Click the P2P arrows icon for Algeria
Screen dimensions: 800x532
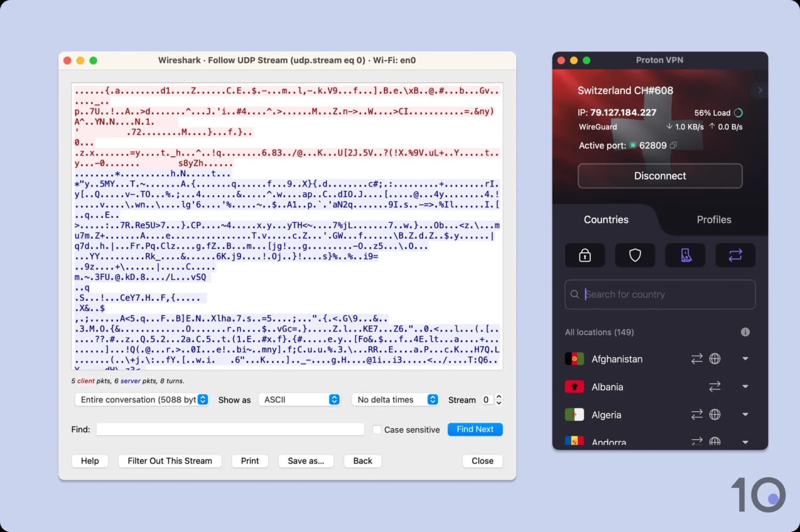(x=697, y=414)
